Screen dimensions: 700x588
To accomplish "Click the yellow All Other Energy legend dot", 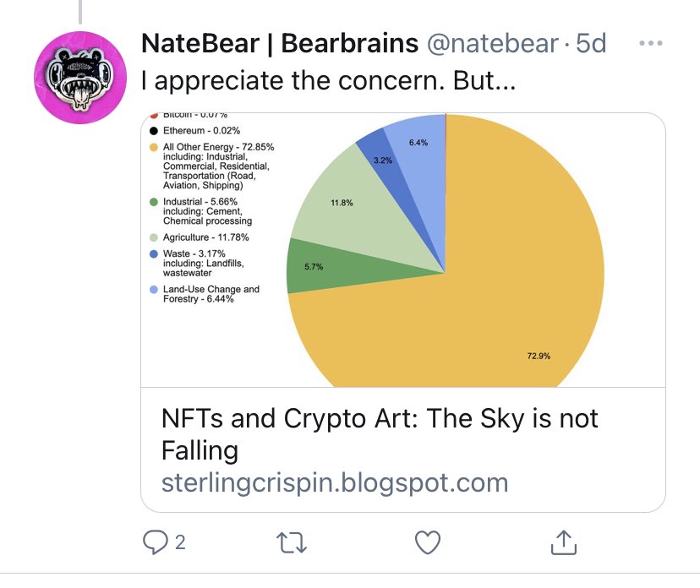I will (154, 147).
